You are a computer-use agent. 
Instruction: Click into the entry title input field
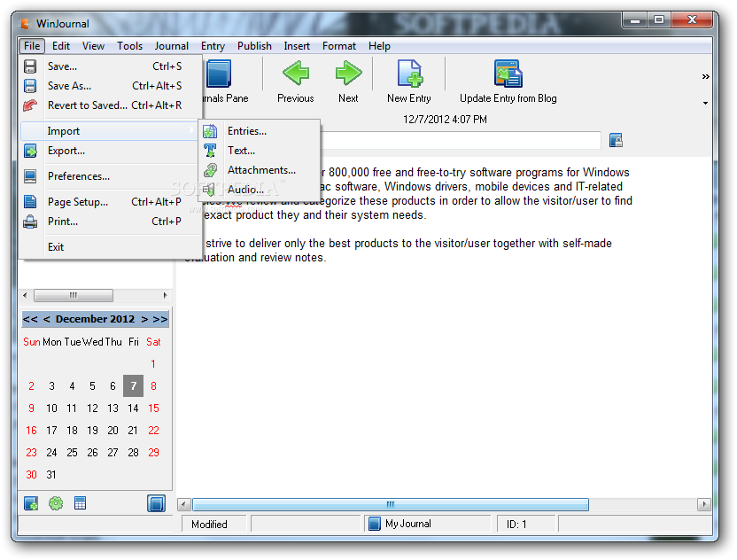click(460, 140)
